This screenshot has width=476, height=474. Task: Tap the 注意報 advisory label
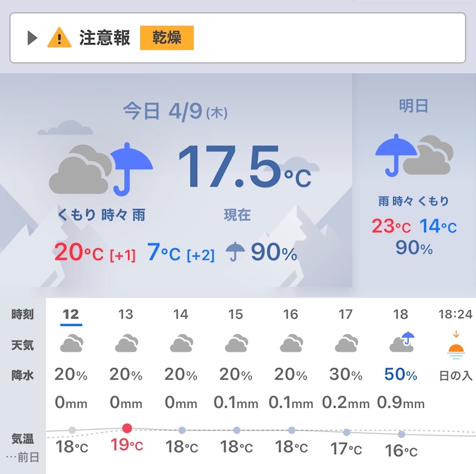click(104, 38)
